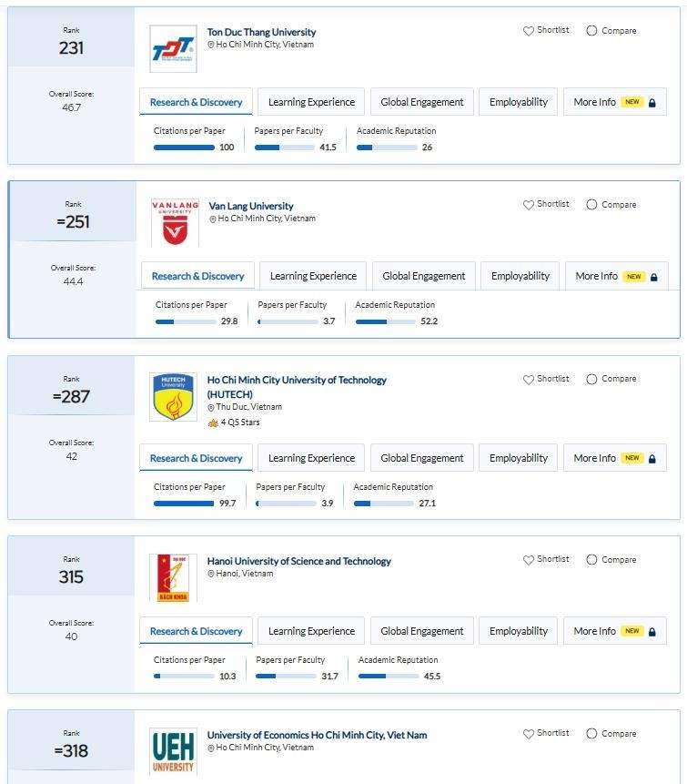Select Compare for University of Economics Ho Chi Minh City

[x=591, y=734]
